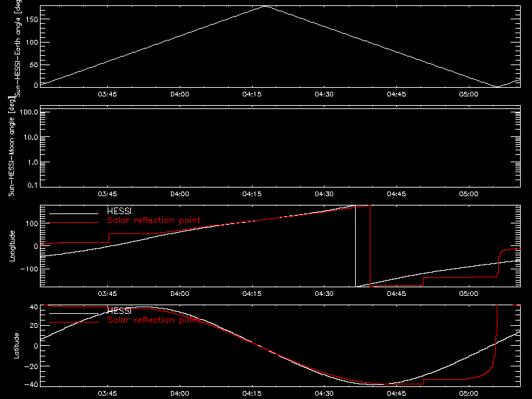This screenshot has height=399, width=532.
Task: Click 03:45 tick under Longitude plot
Action: [x=107, y=294]
